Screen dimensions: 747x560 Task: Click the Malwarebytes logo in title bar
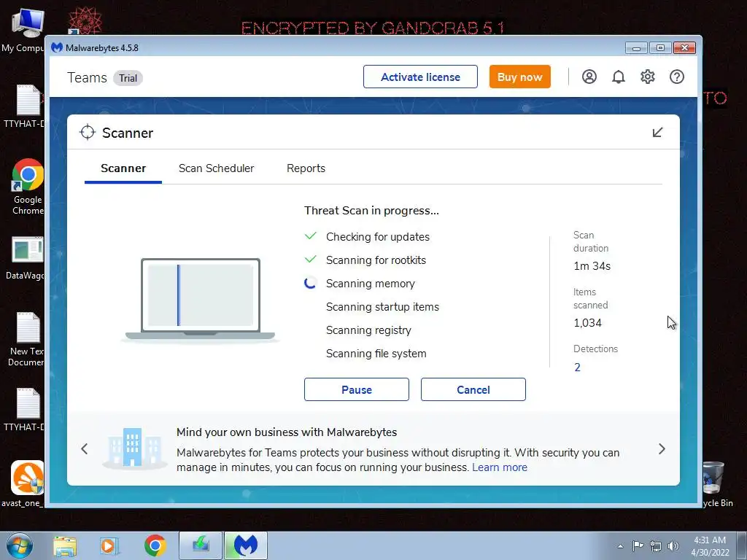pos(57,47)
